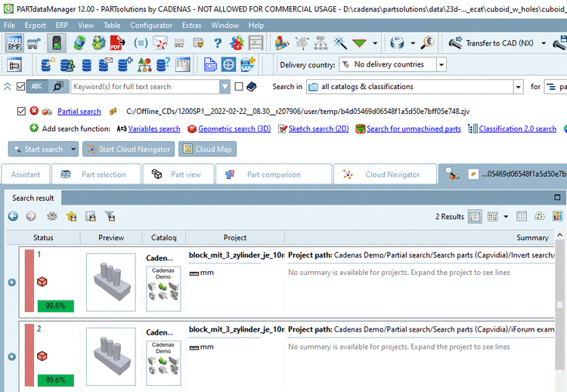
Task: Switch to the Part selection tab
Action: tap(96, 174)
